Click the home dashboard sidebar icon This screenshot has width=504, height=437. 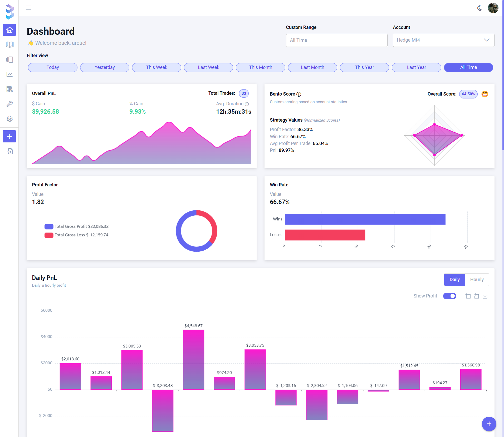[x=9, y=30]
